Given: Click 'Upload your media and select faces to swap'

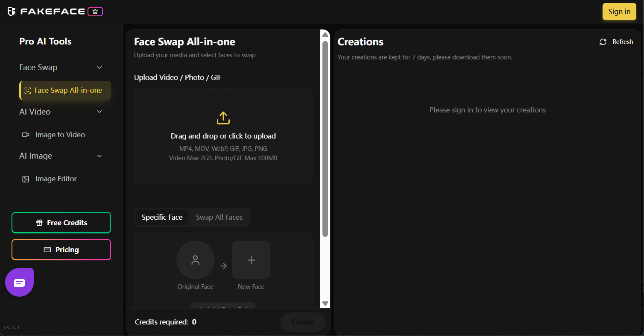Looking at the screenshot, I should 195,55.
